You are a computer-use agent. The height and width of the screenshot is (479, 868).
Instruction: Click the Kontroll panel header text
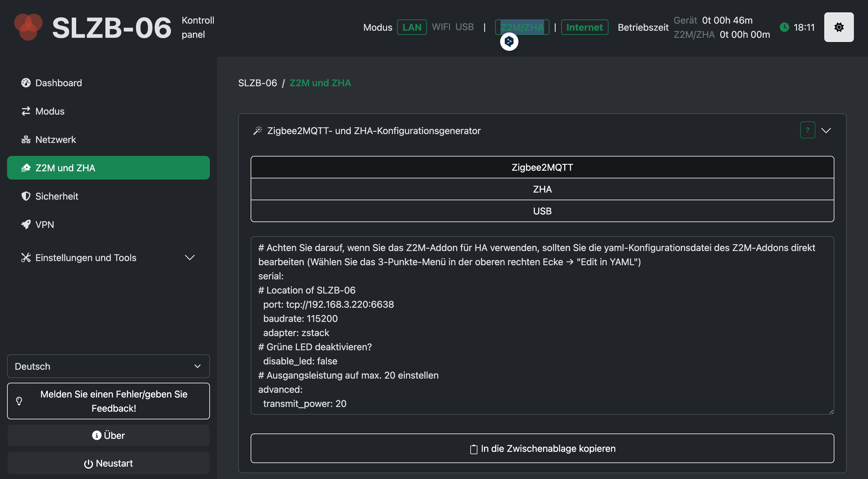[x=198, y=27]
